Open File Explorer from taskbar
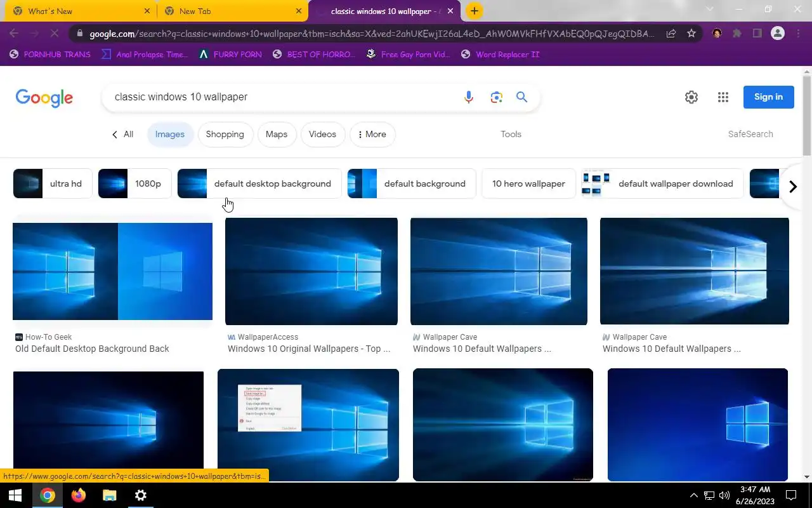Screen dimensions: 812x508 click(110, 495)
